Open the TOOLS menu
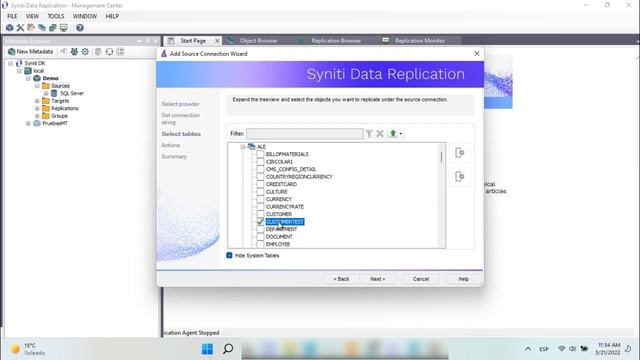640x360 pixels. (56, 16)
